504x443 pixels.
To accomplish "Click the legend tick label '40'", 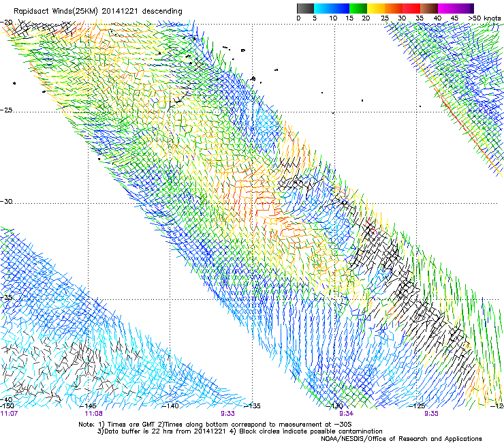I will pyautogui.click(x=437, y=18).
